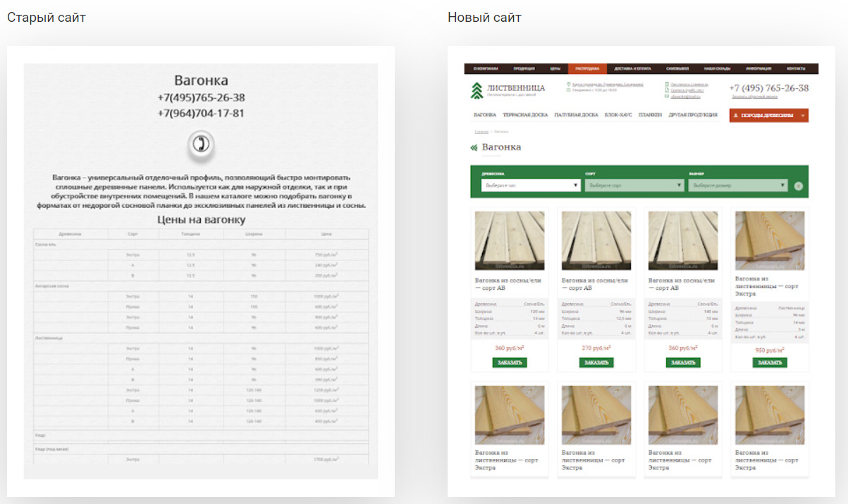Select Террасная доска category
848x504 pixels.
(x=525, y=115)
